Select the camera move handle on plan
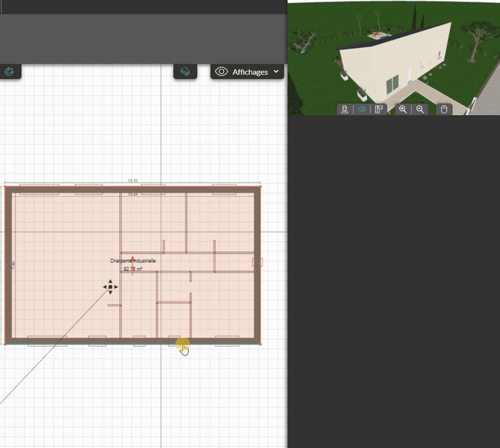The height and width of the screenshot is (448, 500). click(x=110, y=287)
